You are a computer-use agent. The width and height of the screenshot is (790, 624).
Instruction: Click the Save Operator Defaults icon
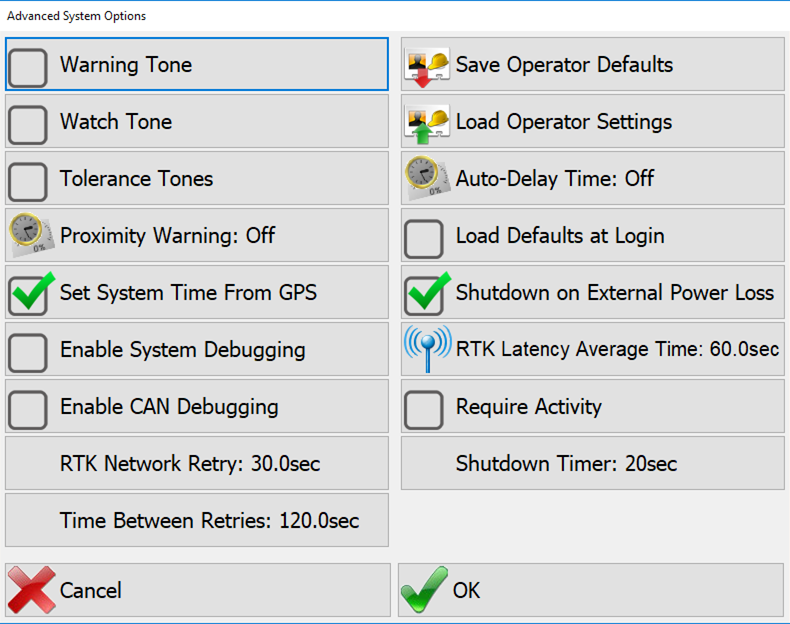point(427,69)
